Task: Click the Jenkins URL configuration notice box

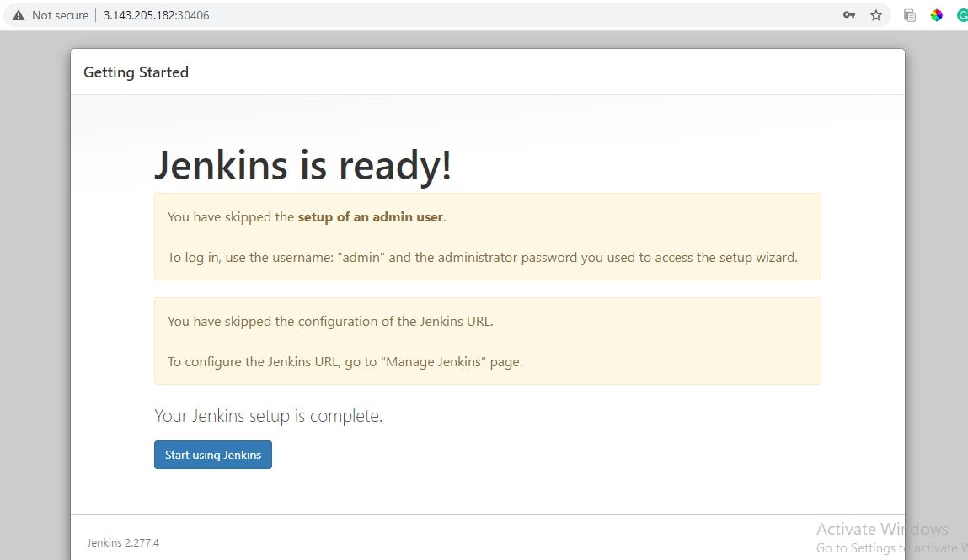Action: 487,341
